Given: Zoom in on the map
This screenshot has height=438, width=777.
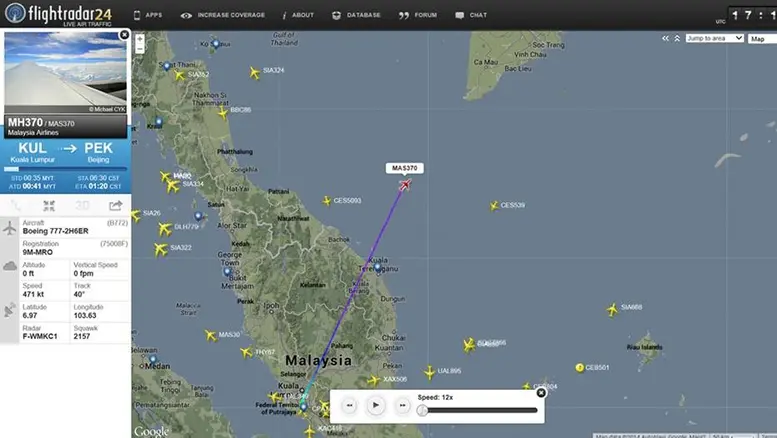Looking at the screenshot, I should click(140, 39).
